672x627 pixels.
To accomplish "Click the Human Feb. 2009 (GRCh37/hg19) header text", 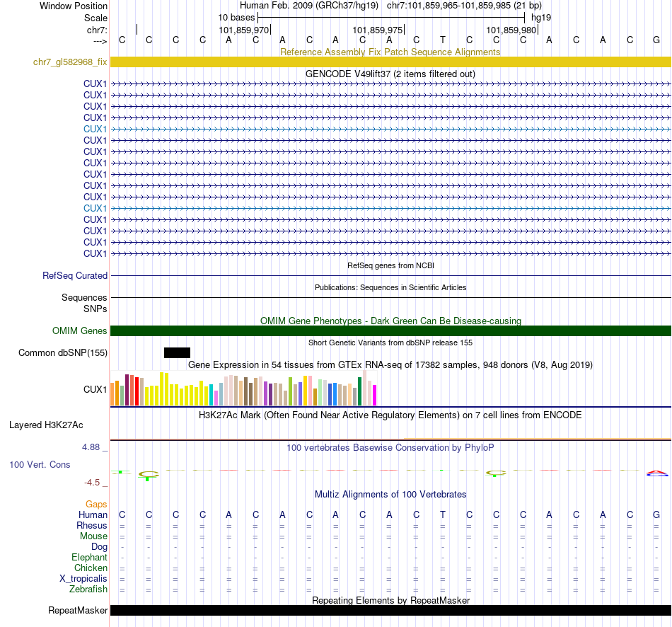I will [309, 6].
